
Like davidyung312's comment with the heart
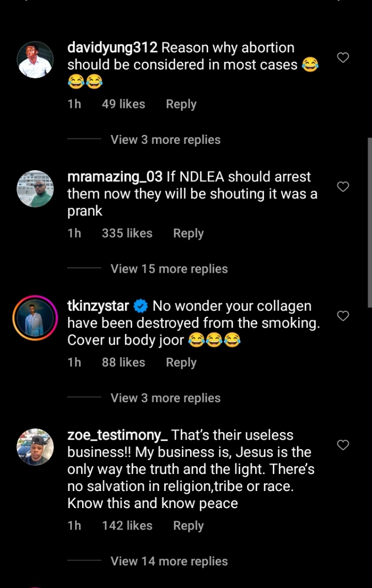point(343,57)
